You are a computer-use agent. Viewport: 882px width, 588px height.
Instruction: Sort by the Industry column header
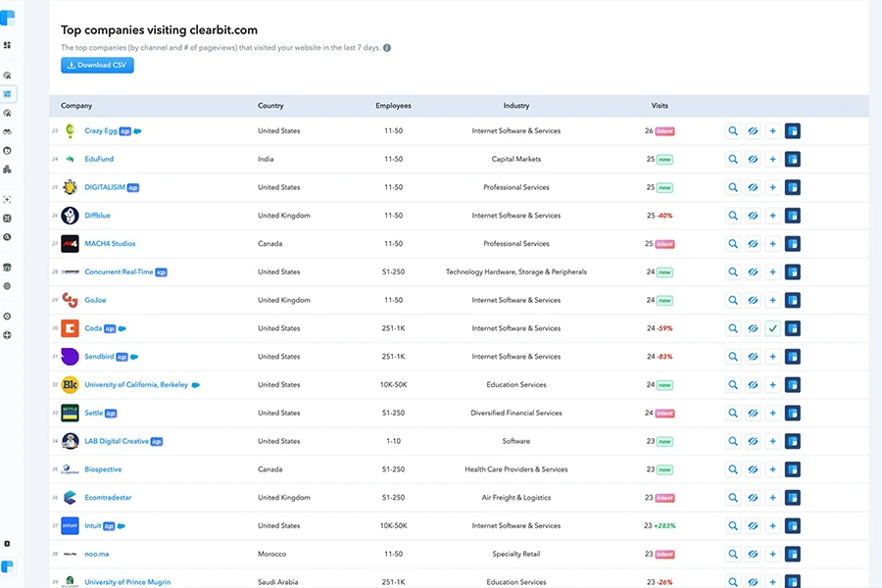tap(515, 106)
